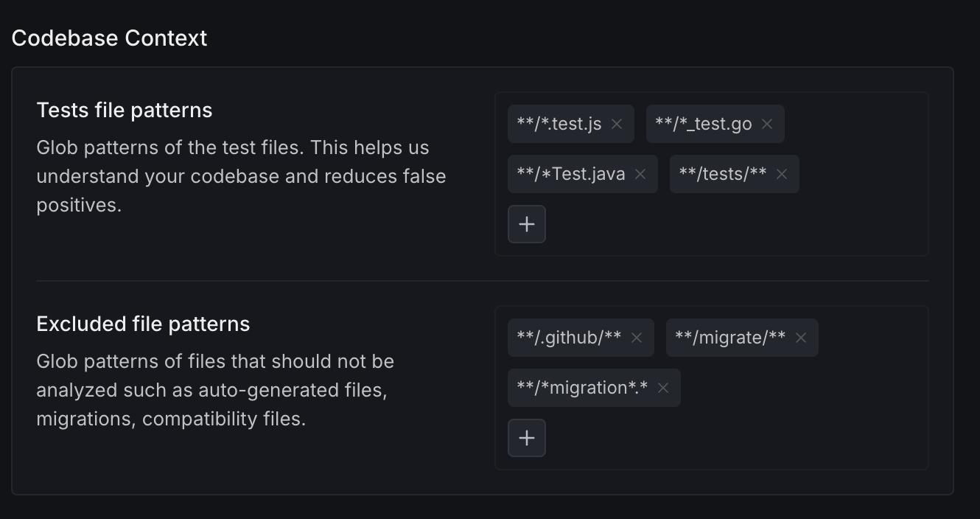980x519 pixels.
Task: Delete the **/migrate/** exclusion tag
Action: 801,338
